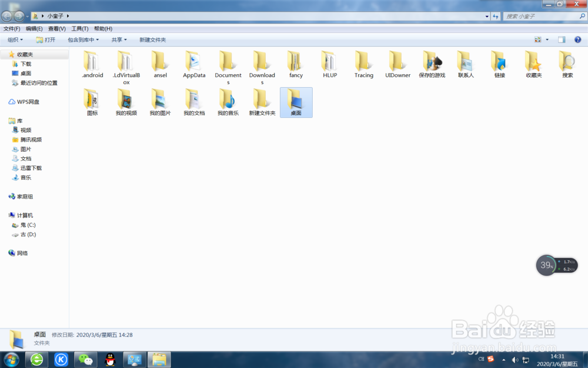Image resolution: width=588 pixels, height=368 pixels.
Task: Open the 收藏夹 folder in file pane
Action: (x=534, y=64)
